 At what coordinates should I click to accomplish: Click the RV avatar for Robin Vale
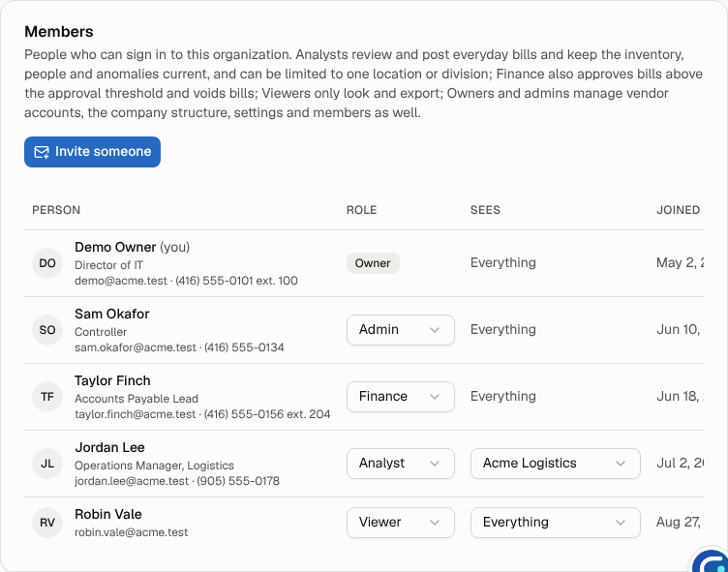(47, 523)
